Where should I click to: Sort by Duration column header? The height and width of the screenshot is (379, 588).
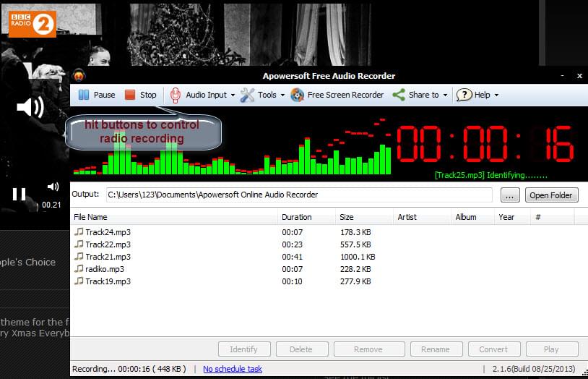pos(306,217)
